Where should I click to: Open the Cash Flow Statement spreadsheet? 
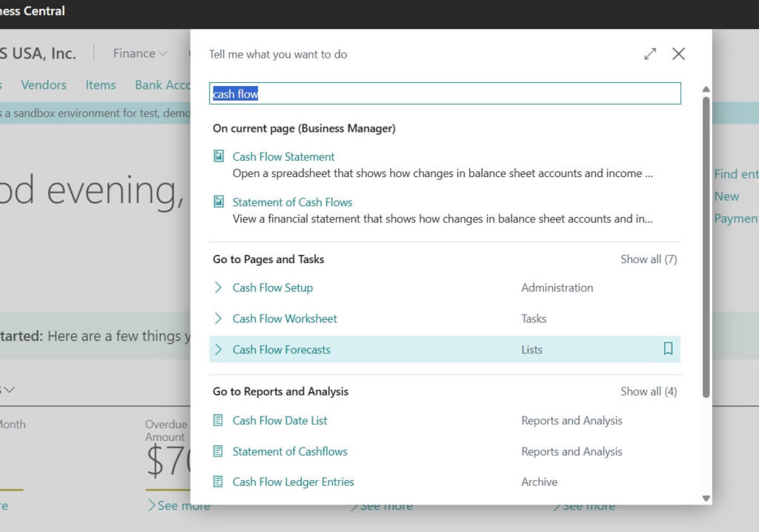click(284, 157)
